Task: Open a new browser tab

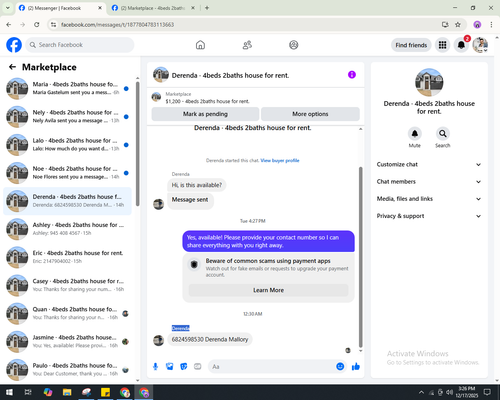Action: pyautogui.click(x=207, y=8)
